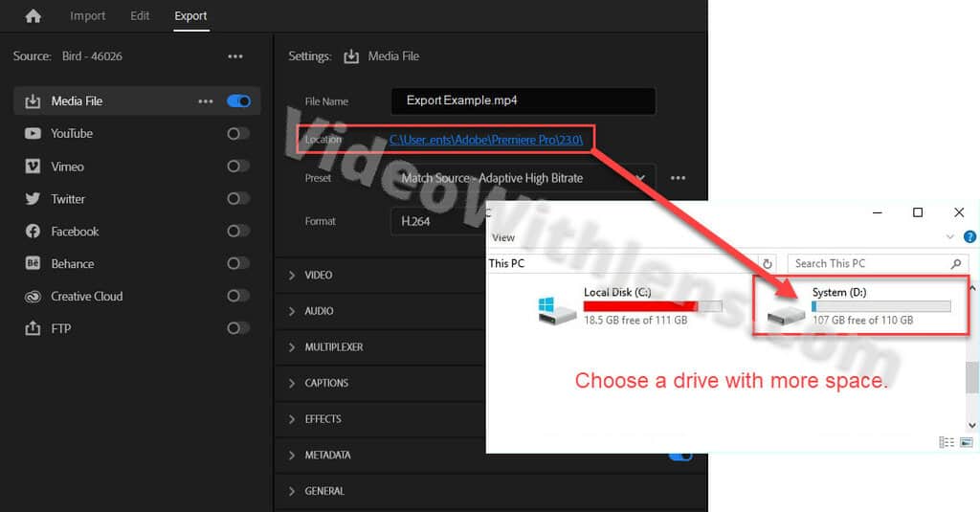Click System (D:) usage bar
Screen dimensions: 980x512
[x=881, y=306]
